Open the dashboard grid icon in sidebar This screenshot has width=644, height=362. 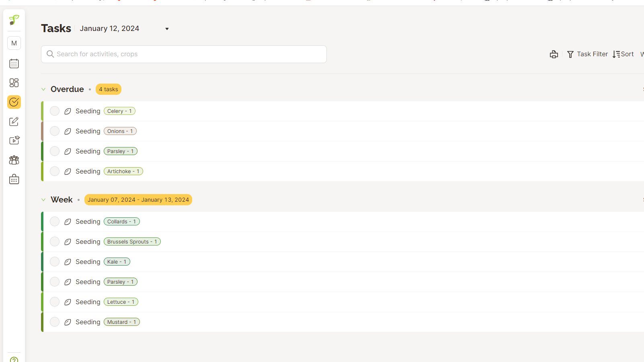point(14,83)
